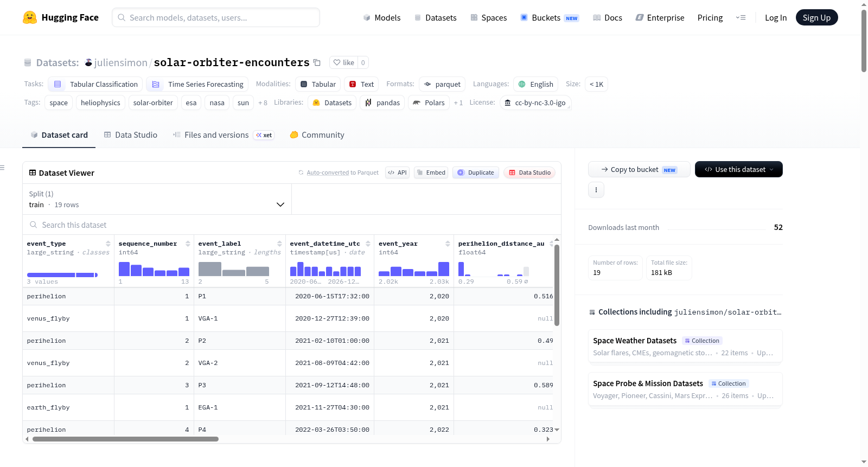Sort the event_datetime_utc column via its sort icon
Viewport: 868px width, 467px height.
click(368, 244)
